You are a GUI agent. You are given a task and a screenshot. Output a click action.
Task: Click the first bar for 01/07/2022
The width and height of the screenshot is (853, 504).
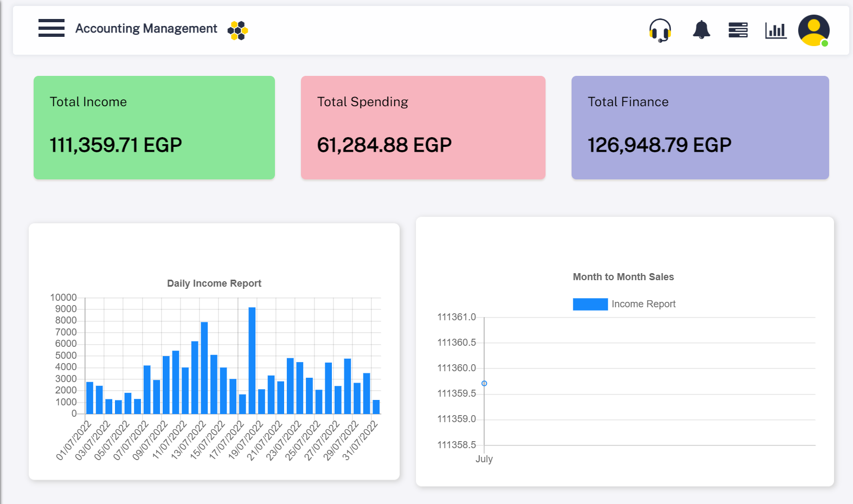[89, 398]
